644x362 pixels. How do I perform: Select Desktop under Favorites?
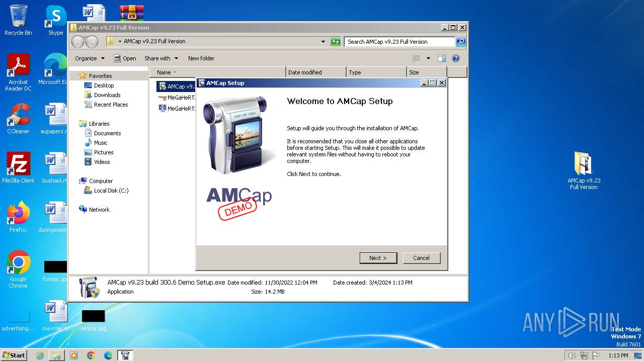pyautogui.click(x=104, y=85)
